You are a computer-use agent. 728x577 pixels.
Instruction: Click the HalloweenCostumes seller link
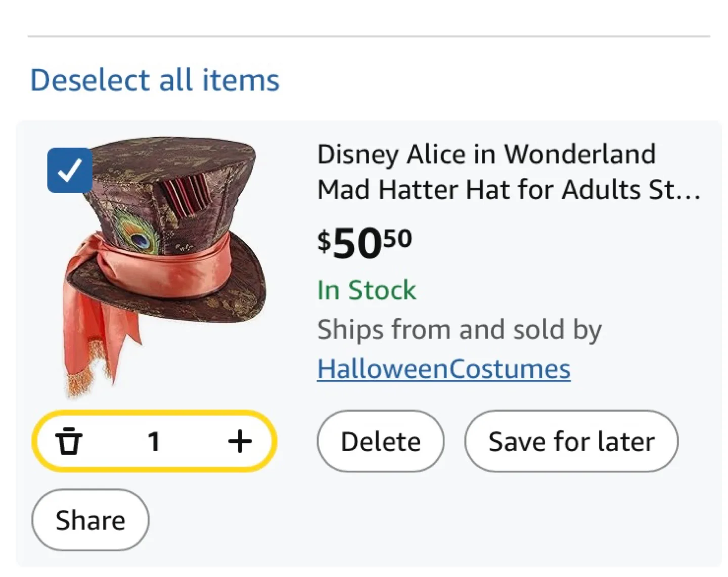[444, 369]
